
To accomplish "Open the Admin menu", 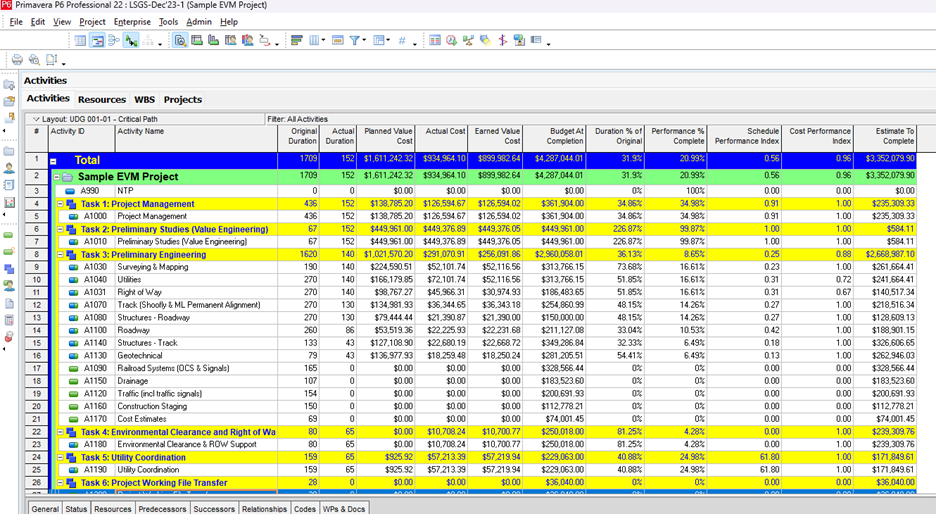I will [x=199, y=21].
